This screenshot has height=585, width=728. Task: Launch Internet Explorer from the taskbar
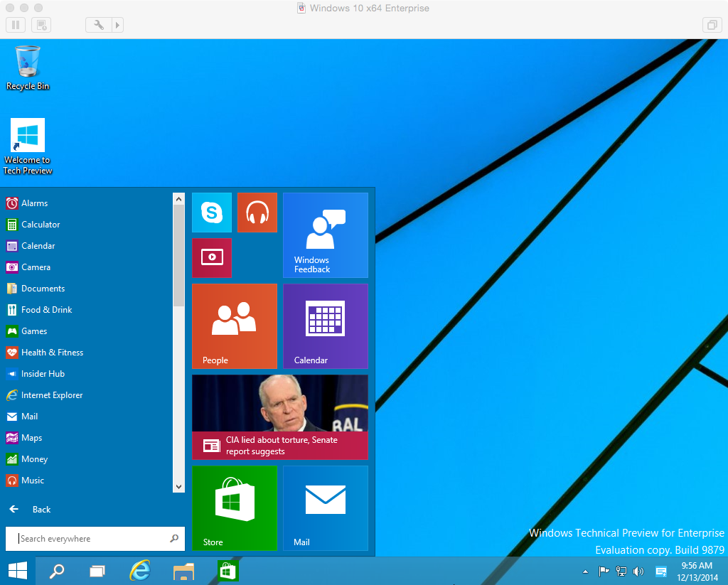(140, 571)
